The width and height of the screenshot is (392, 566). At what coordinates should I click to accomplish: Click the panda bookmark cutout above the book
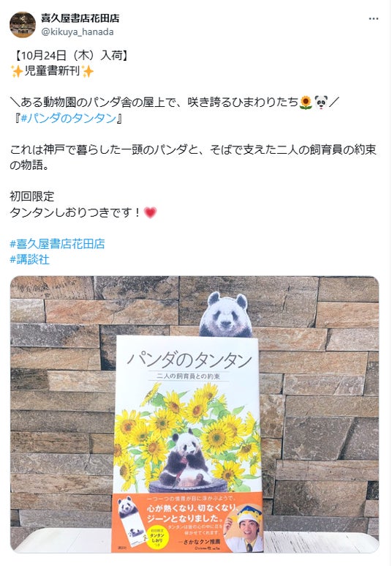point(226,314)
